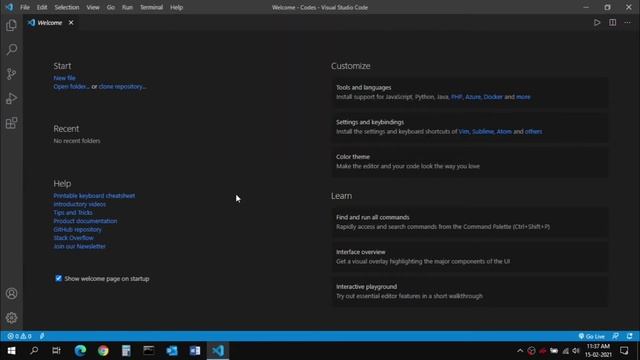
Task: Click the Open folder link
Action: click(71, 87)
